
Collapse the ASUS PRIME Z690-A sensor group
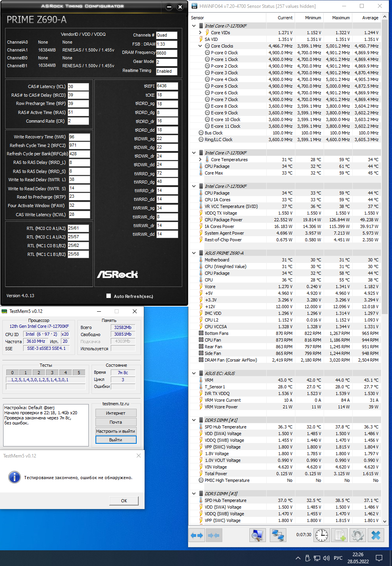tap(194, 253)
